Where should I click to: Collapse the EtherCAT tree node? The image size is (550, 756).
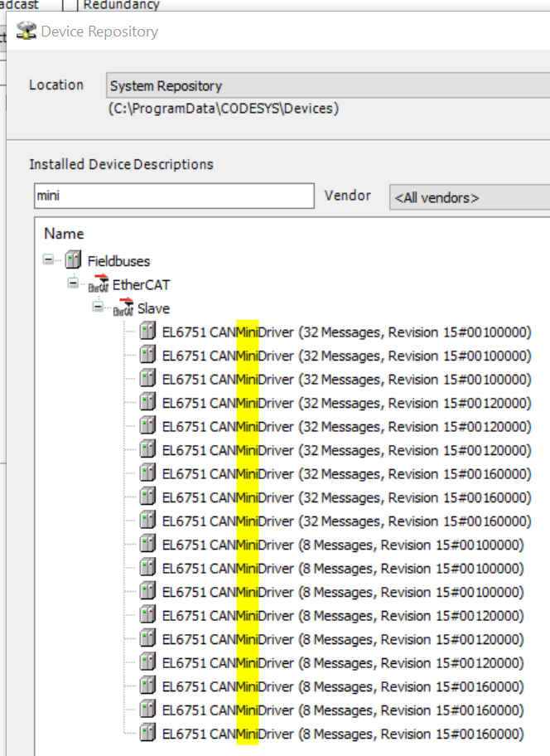(x=74, y=283)
